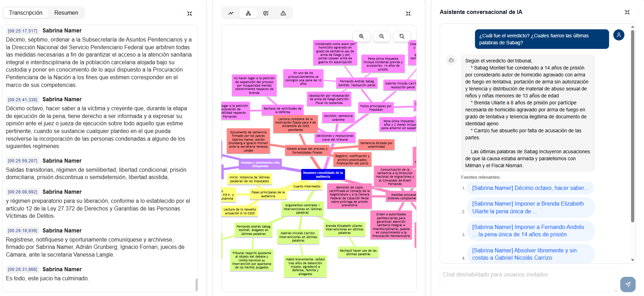The image size is (644, 296).
Task: Open source link 'Décimo octavo, hacer saber...'
Action: (530, 188)
